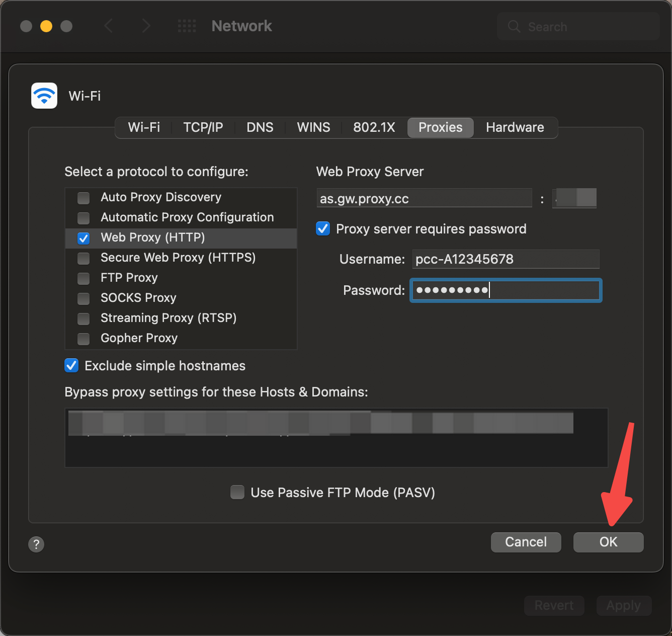672x636 pixels.
Task: Click the Password field
Action: [x=506, y=290]
